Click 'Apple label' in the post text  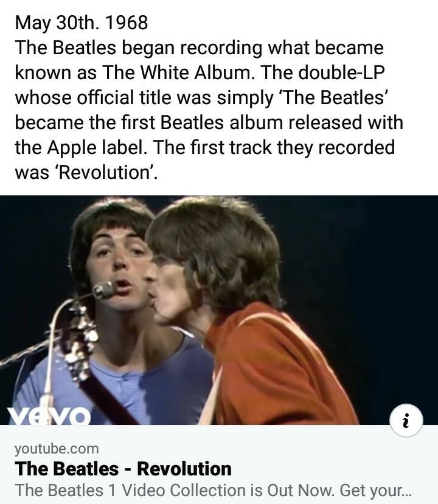(x=96, y=148)
